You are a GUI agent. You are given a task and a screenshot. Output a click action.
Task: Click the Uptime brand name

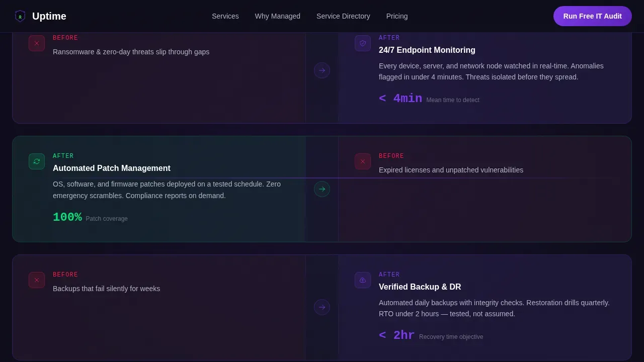(x=49, y=16)
